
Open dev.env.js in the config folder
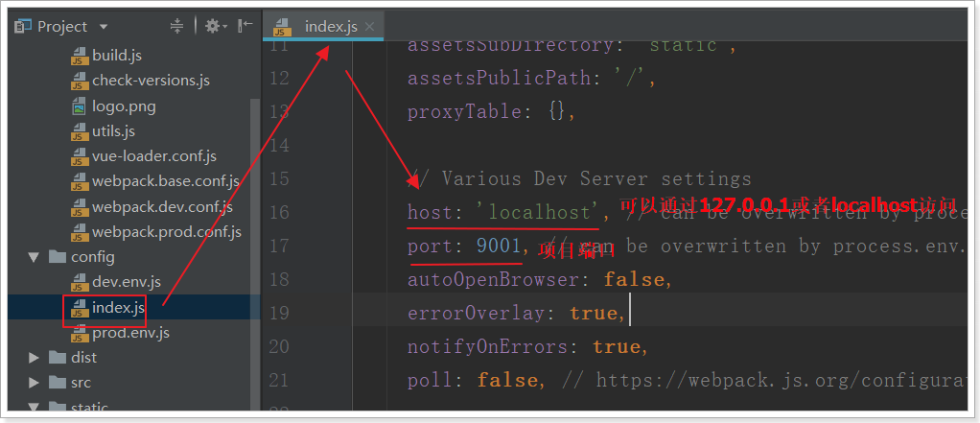tap(127, 282)
